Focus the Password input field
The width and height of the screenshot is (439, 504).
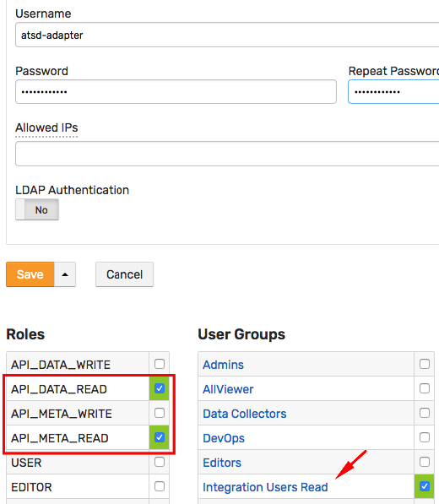pos(176,92)
